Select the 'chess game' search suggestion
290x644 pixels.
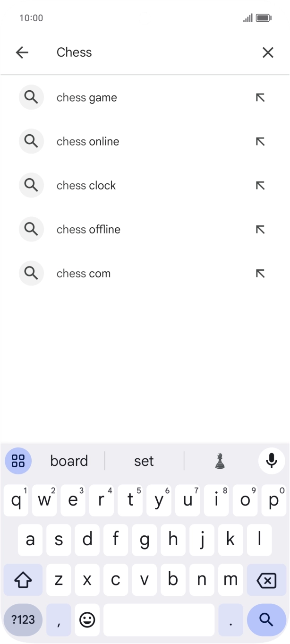[x=86, y=97]
